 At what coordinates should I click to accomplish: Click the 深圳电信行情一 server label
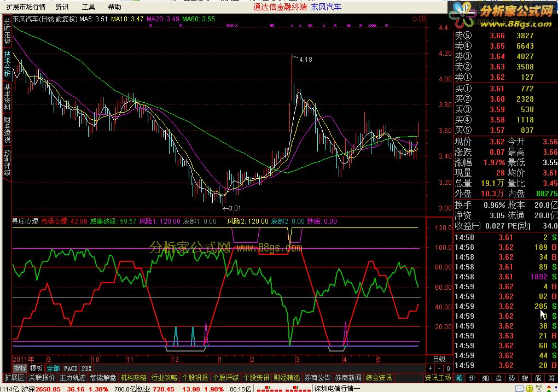click(x=336, y=389)
